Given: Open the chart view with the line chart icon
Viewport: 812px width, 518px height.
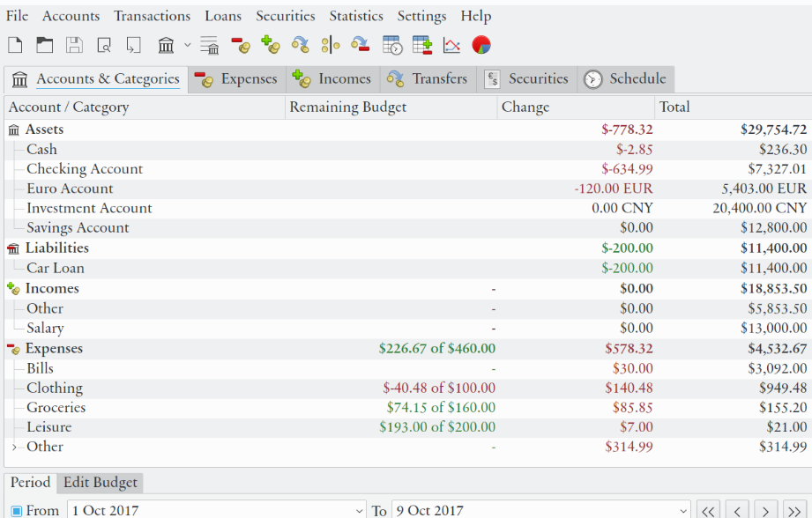Looking at the screenshot, I should tap(451, 45).
